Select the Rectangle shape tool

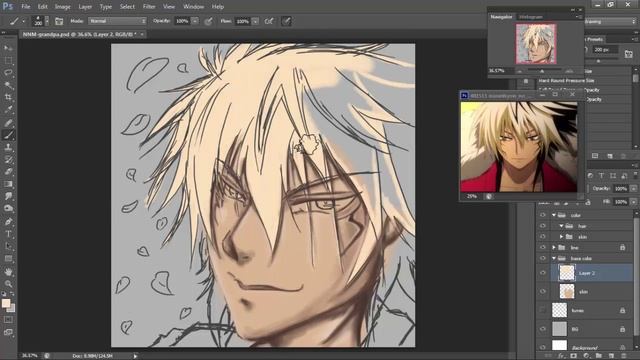[8, 259]
